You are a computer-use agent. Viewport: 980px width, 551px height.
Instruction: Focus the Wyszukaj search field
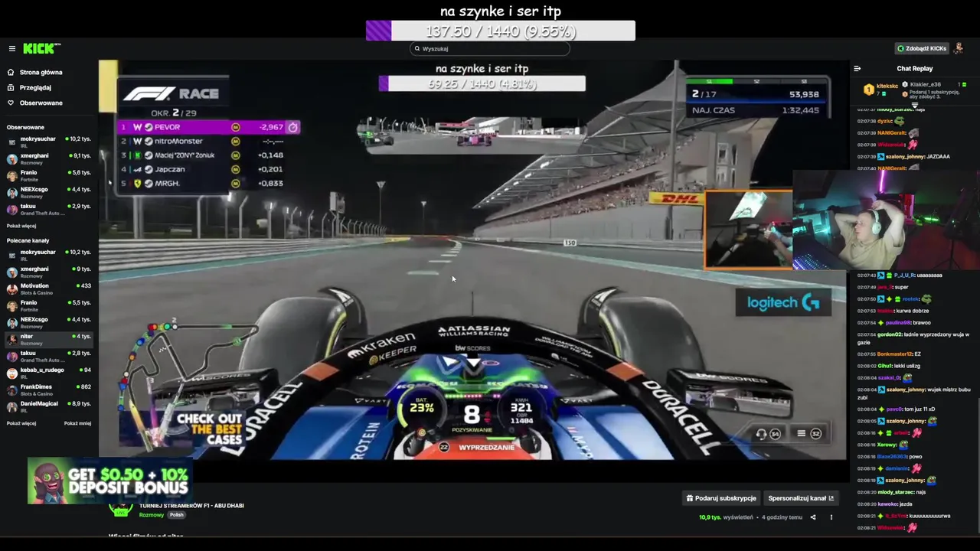tap(490, 48)
